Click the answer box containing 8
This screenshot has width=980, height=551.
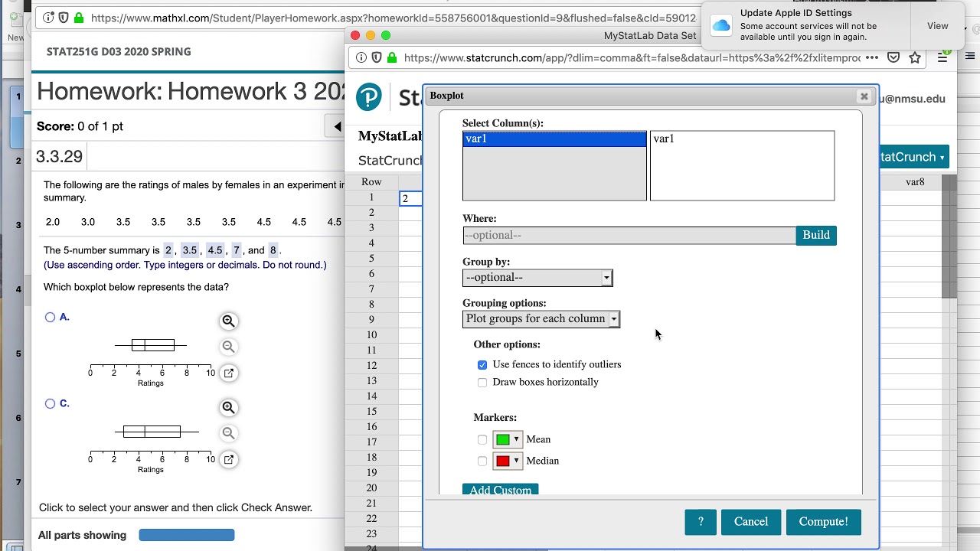tap(273, 250)
